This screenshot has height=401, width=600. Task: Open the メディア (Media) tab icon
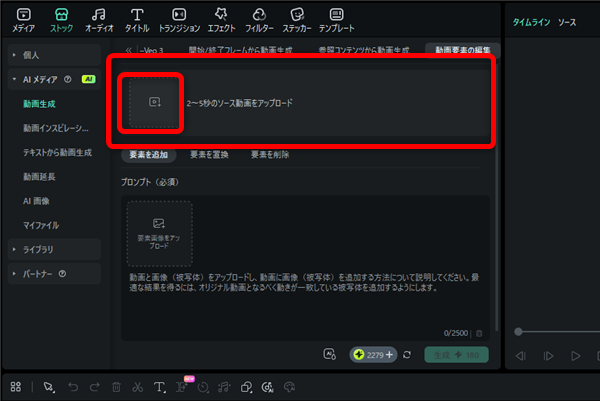point(23,16)
